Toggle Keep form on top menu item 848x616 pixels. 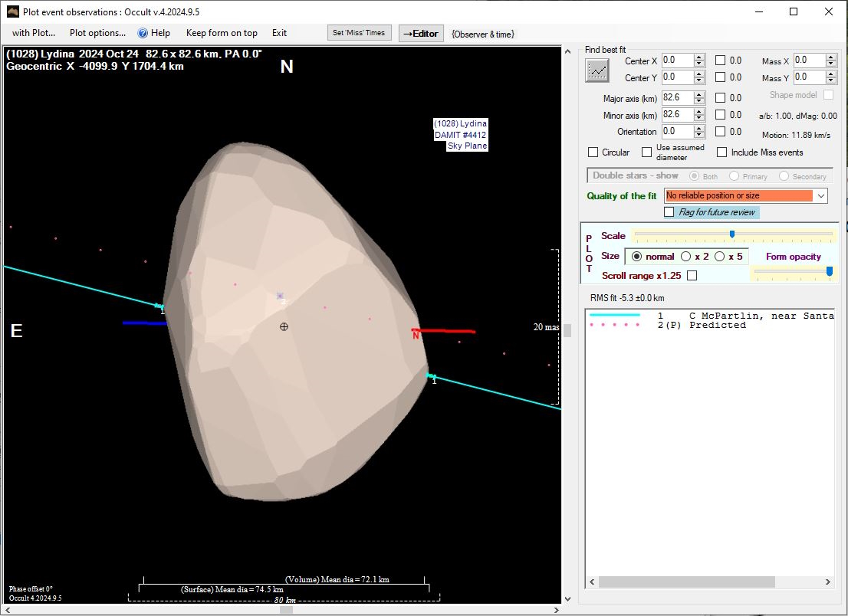tap(222, 33)
